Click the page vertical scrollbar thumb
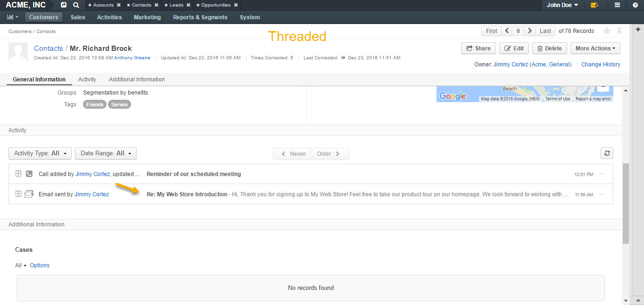 click(x=626, y=203)
